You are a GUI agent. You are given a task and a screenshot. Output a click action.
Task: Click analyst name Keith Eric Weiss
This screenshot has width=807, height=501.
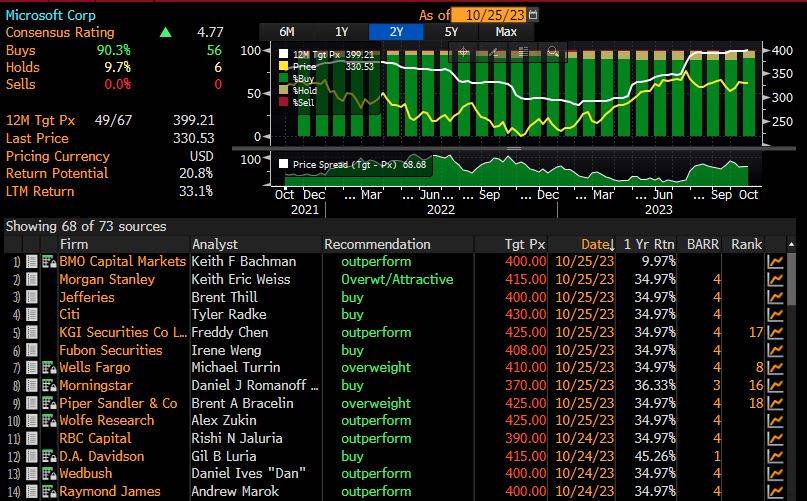point(241,280)
